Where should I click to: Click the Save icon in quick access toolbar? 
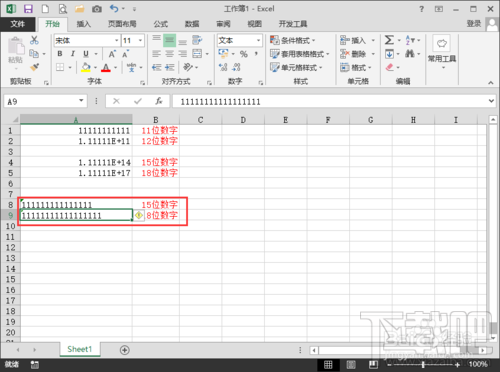[x=28, y=9]
